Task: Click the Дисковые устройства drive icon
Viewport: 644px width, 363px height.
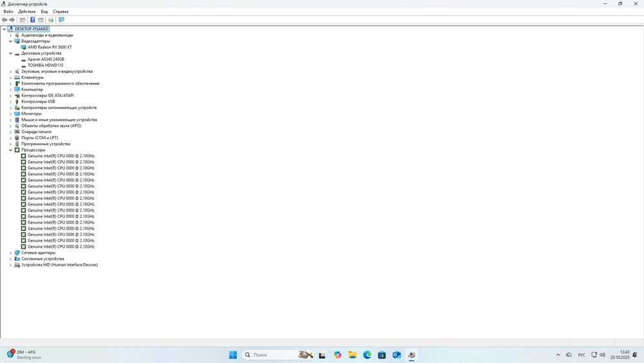Action: (17, 54)
